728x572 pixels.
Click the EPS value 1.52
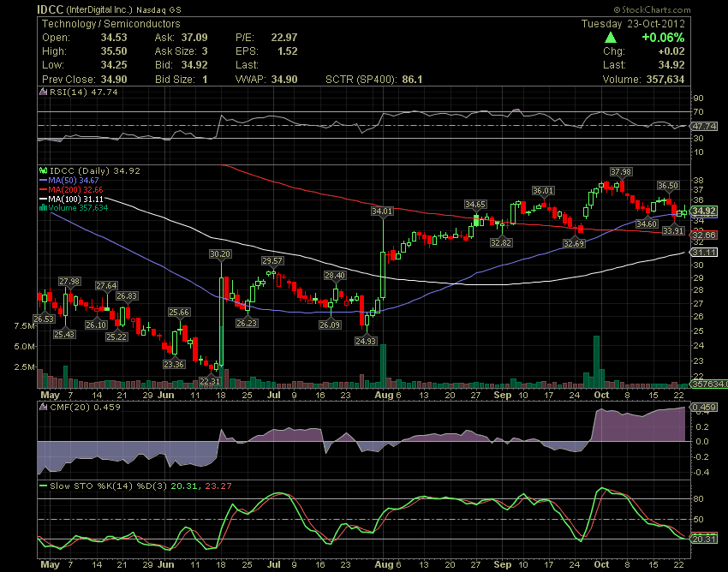(x=288, y=51)
